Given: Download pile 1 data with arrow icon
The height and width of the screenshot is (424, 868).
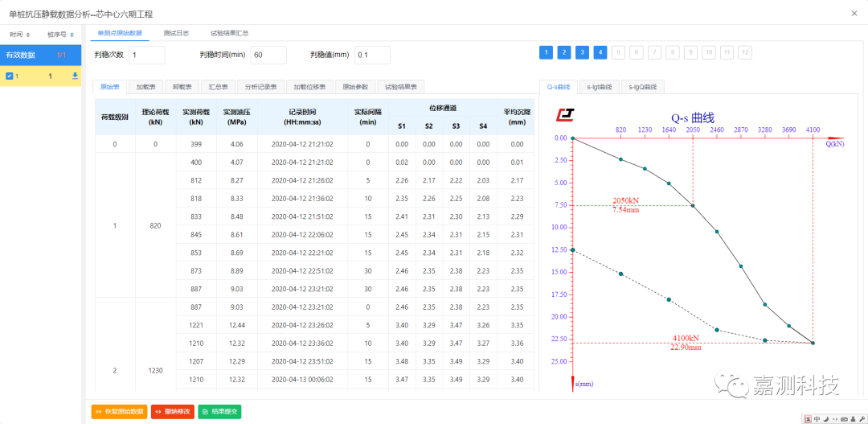Looking at the screenshot, I should 76,76.
